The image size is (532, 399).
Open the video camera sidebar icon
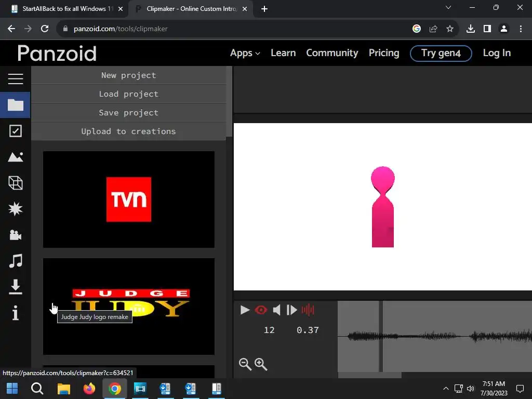point(15,235)
